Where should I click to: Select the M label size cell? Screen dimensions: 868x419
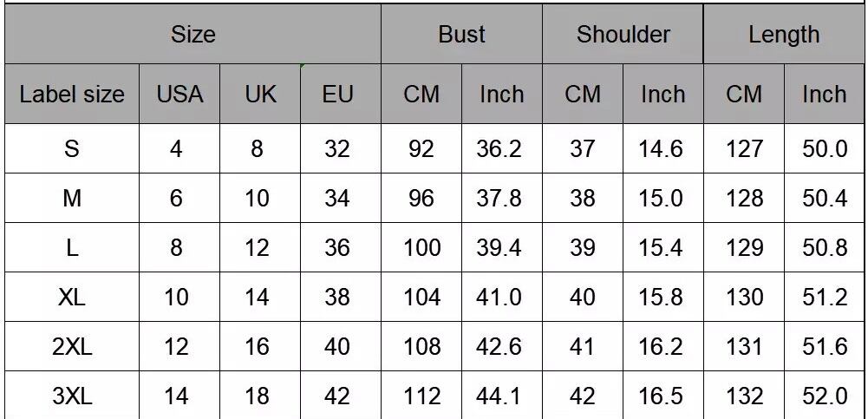click(x=72, y=199)
